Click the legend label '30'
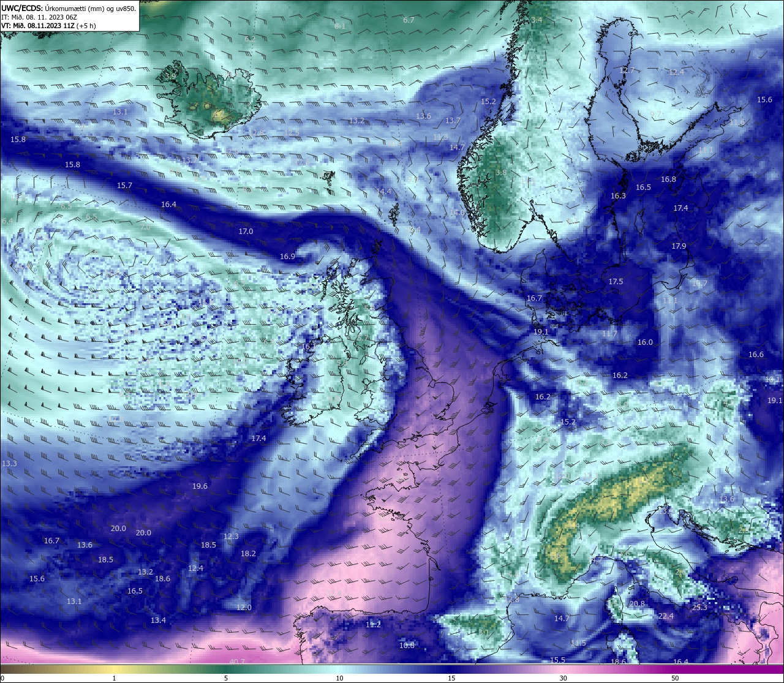Image resolution: width=784 pixels, height=683 pixels. click(563, 678)
